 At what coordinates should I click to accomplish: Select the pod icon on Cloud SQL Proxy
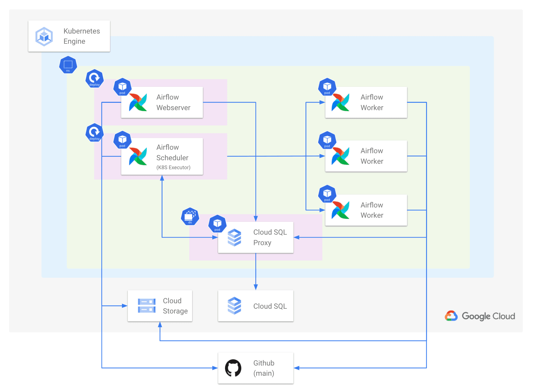pos(217,223)
